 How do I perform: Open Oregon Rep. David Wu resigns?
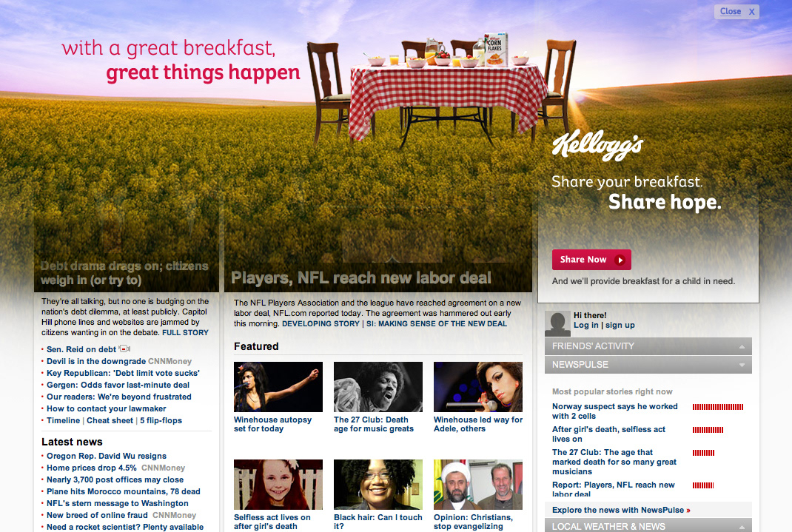pyautogui.click(x=107, y=456)
